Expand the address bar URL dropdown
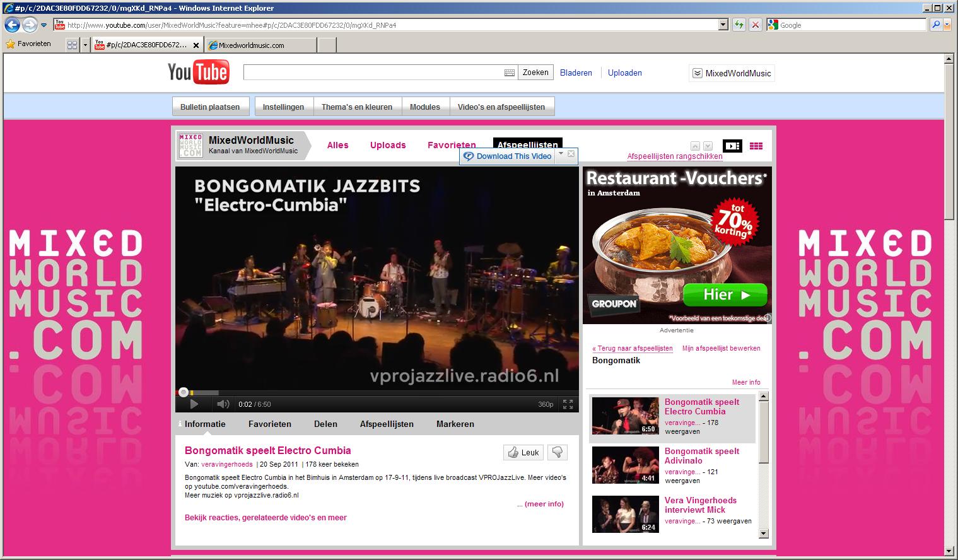This screenshot has width=958, height=560. coord(723,25)
